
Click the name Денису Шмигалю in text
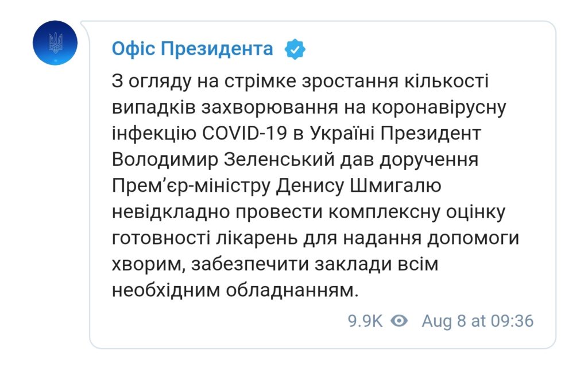pos(358,185)
